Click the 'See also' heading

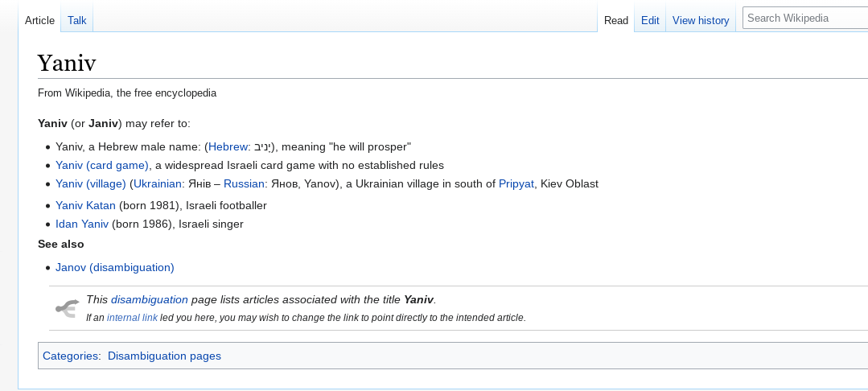[61, 245]
